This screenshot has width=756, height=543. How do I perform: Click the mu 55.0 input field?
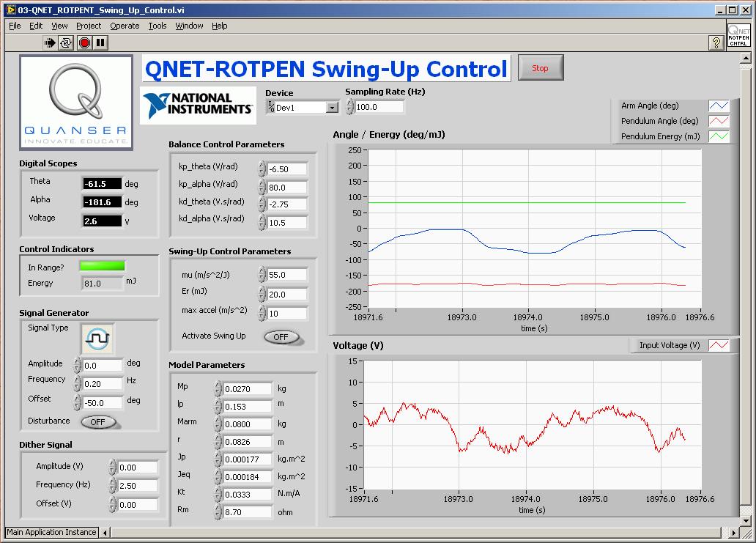pyautogui.click(x=287, y=275)
